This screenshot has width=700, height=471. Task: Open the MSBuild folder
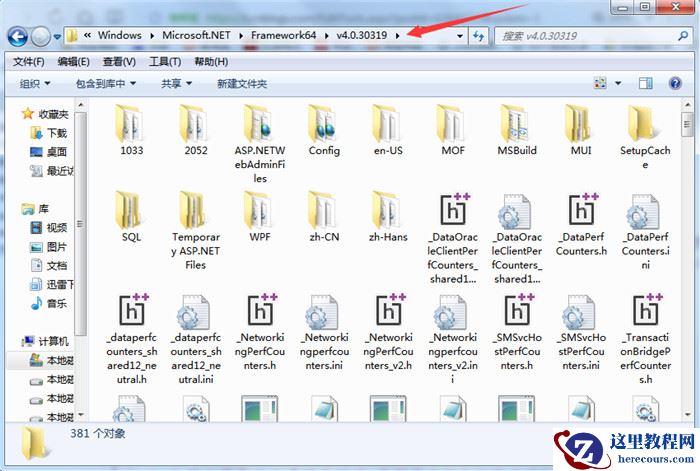pos(517,130)
